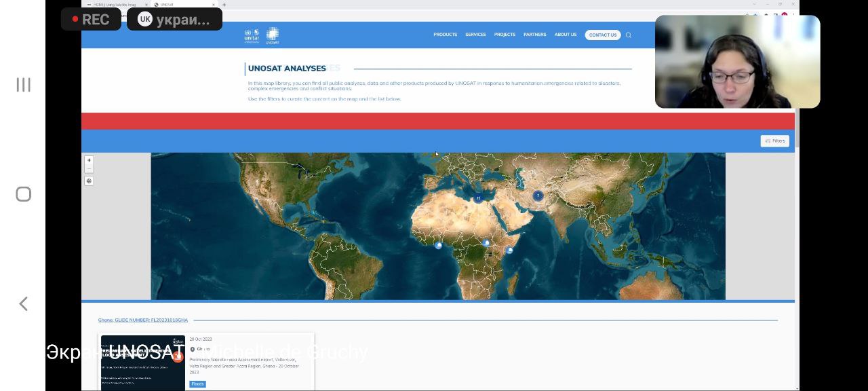This screenshot has height=391, width=868.
Task: Click the UNOSAT logo in header
Action: pyautogui.click(x=273, y=35)
